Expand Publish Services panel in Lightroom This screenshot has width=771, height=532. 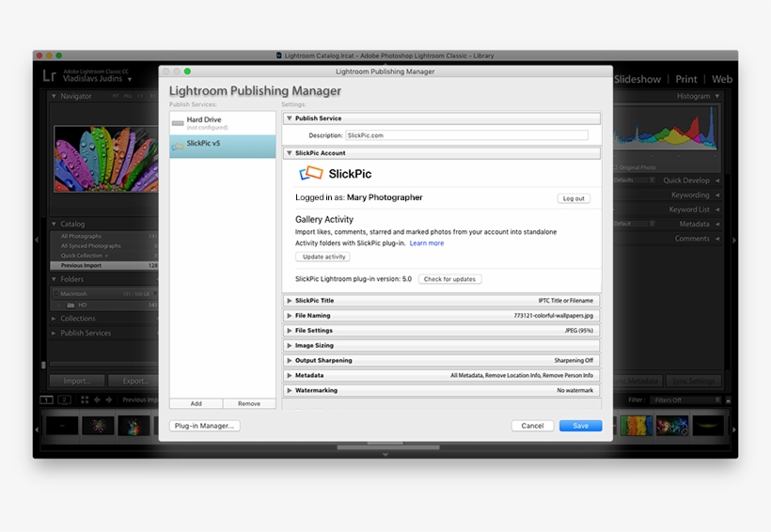tap(55, 333)
